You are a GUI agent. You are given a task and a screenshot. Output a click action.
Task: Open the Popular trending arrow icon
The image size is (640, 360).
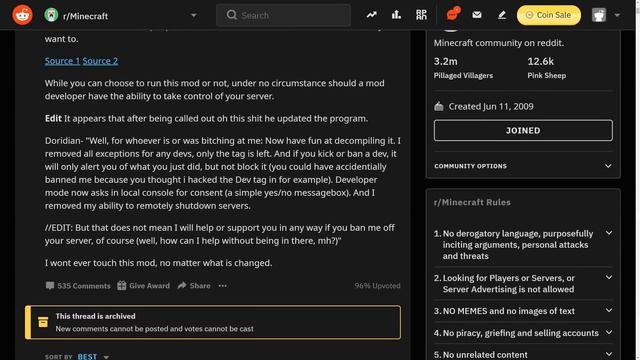pyautogui.click(x=371, y=15)
